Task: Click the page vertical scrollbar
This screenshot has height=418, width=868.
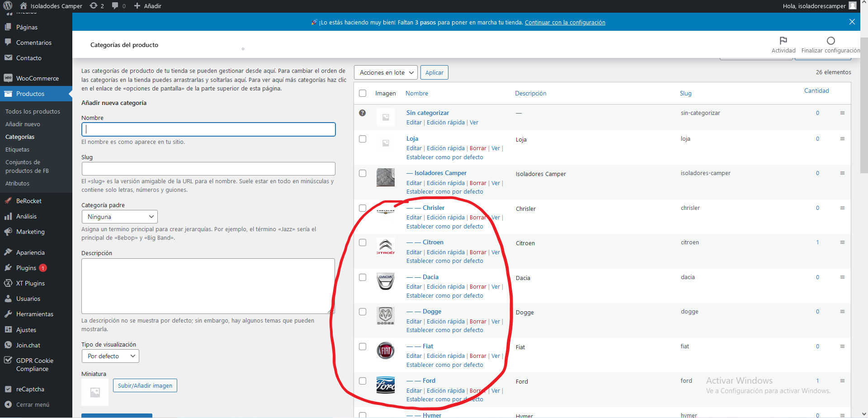Action: coord(864,105)
